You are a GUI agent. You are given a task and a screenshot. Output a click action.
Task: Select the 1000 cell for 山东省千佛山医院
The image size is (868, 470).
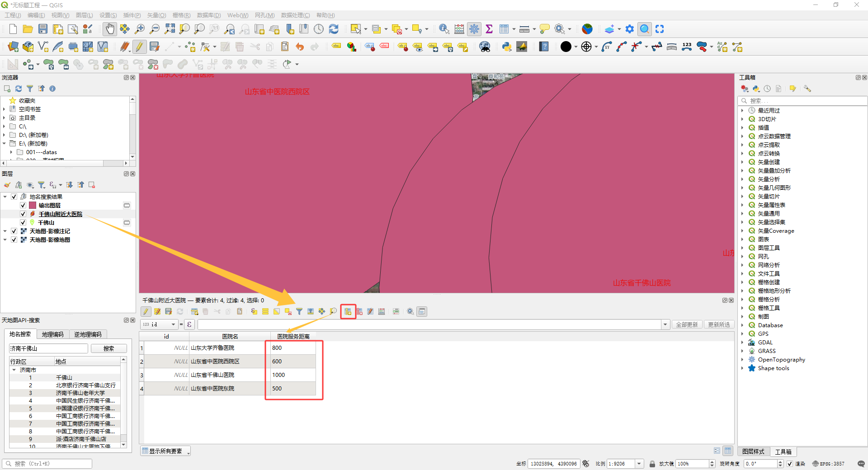click(x=293, y=375)
